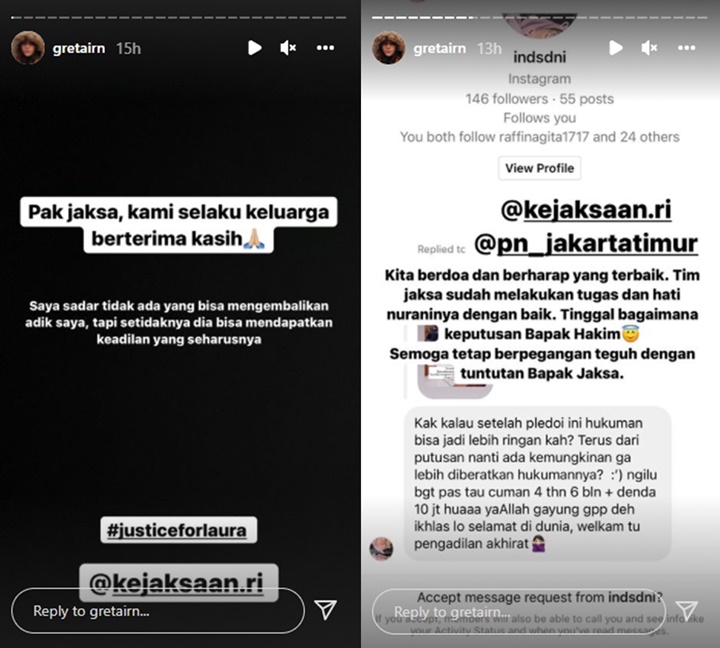Click the left story progress bar
720x648 pixels.
179,17
